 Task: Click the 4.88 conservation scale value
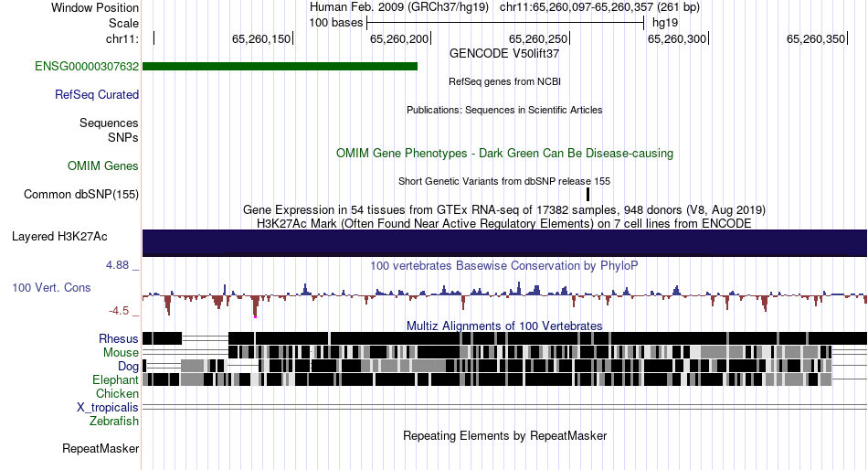coord(117,265)
